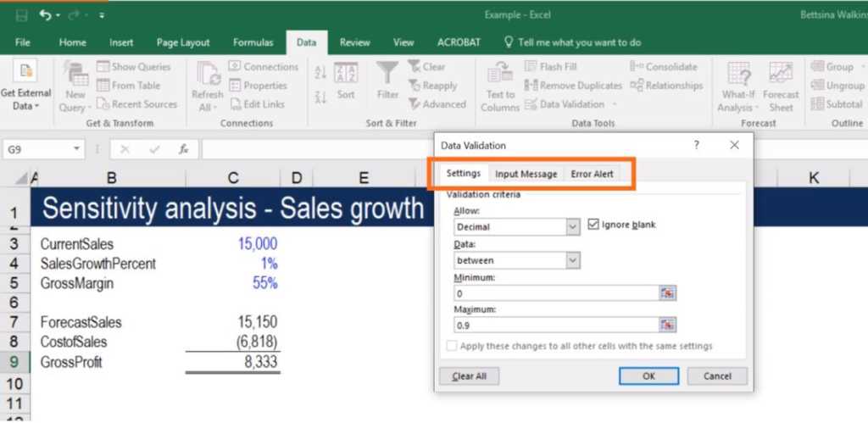Click the Maximum input field
The image size is (868, 423).
(x=556, y=325)
